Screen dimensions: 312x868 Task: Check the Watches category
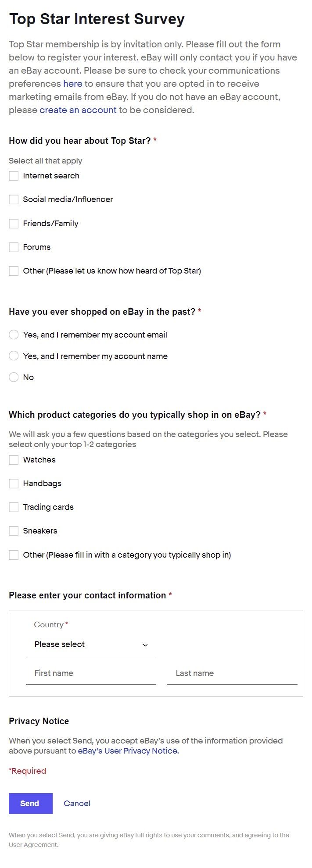click(14, 460)
